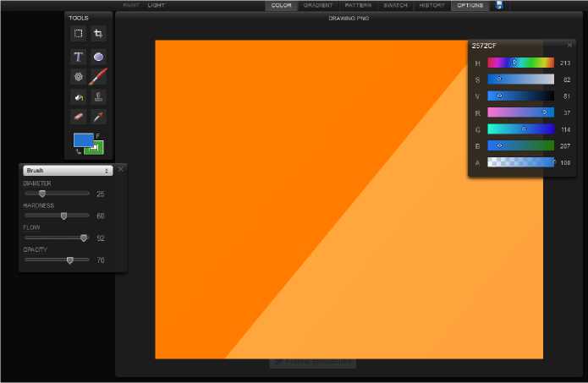Open the Options tab

(470, 5)
